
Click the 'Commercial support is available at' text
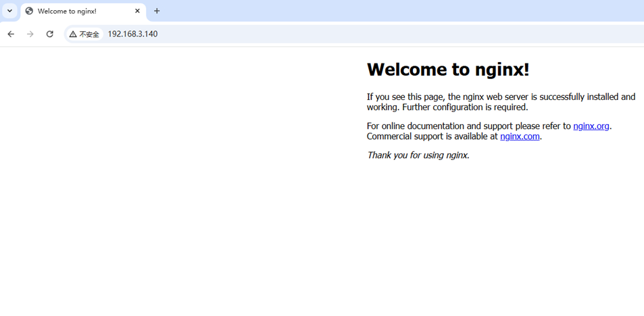pyautogui.click(x=432, y=136)
